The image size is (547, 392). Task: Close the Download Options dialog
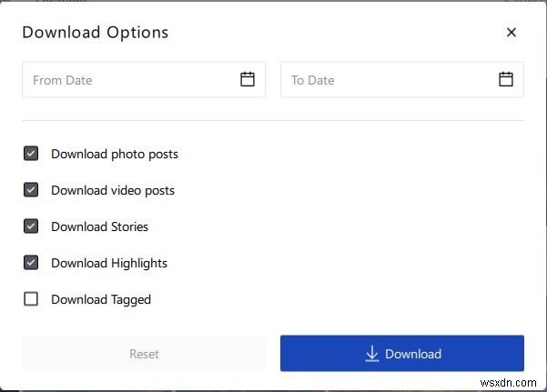click(512, 33)
